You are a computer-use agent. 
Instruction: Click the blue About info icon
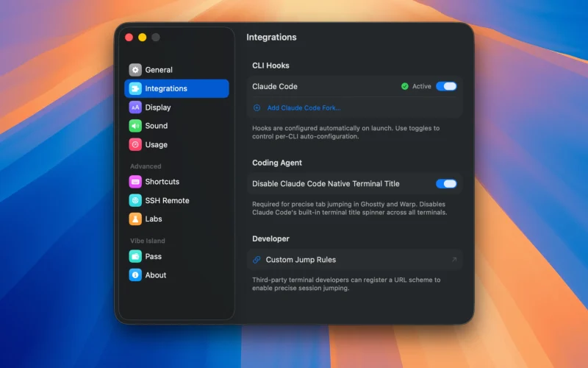(135, 275)
